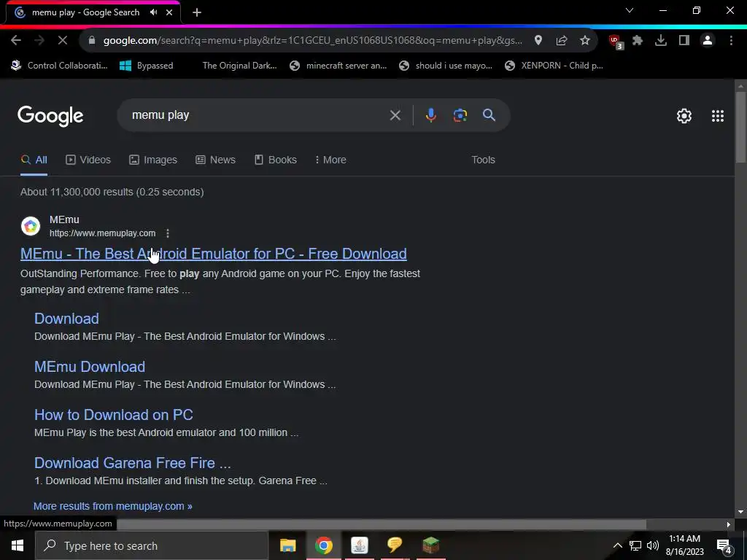The width and height of the screenshot is (747, 560).
Task: Go back to the previous page
Action: click(x=16, y=41)
